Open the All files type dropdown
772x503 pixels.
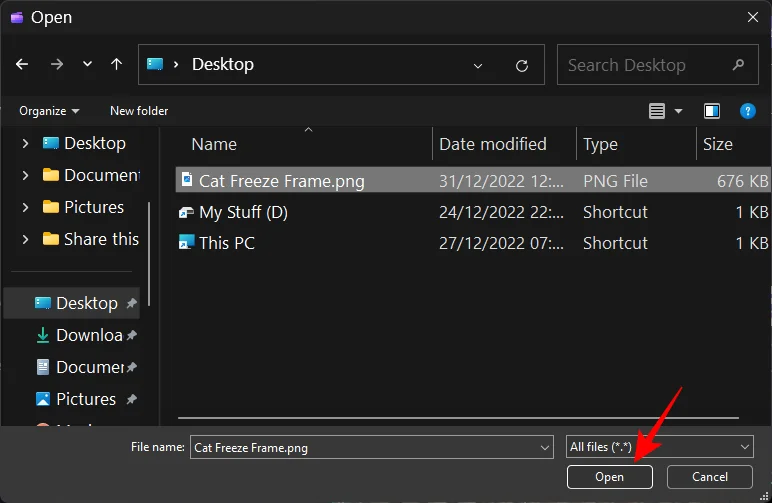(x=658, y=447)
